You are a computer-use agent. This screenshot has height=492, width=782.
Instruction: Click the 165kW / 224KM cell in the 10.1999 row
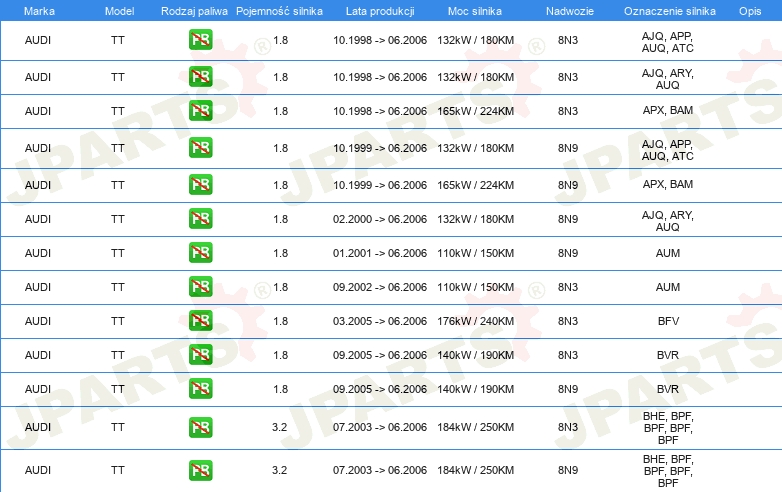tap(475, 185)
